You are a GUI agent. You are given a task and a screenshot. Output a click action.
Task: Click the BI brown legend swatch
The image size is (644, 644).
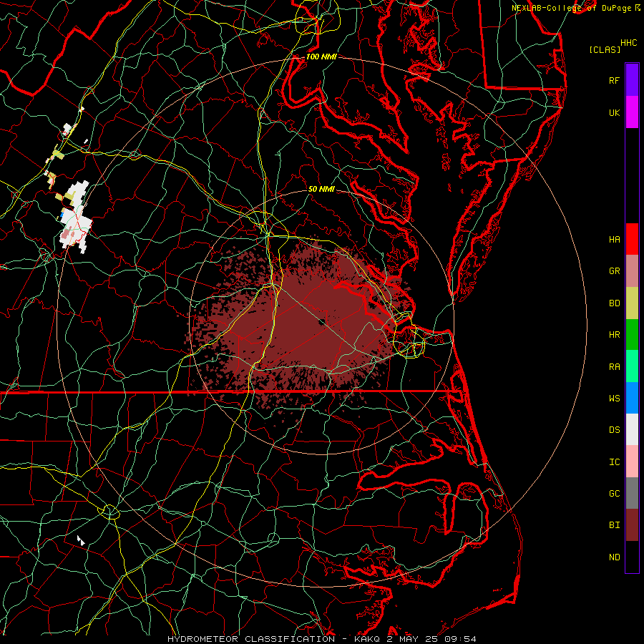click(632, 525)
